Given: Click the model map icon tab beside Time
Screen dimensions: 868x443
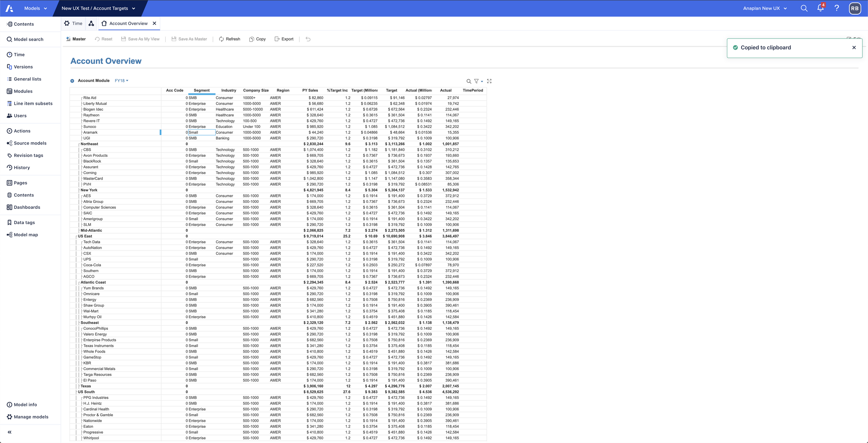Looking at the screenshot, I should coord(91,23).
